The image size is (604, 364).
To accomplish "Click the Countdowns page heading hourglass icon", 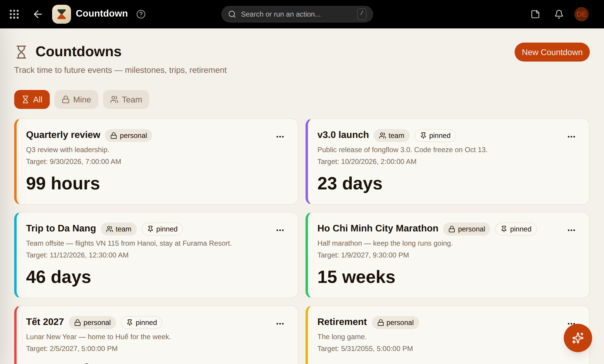I will [x=21, y=52].
